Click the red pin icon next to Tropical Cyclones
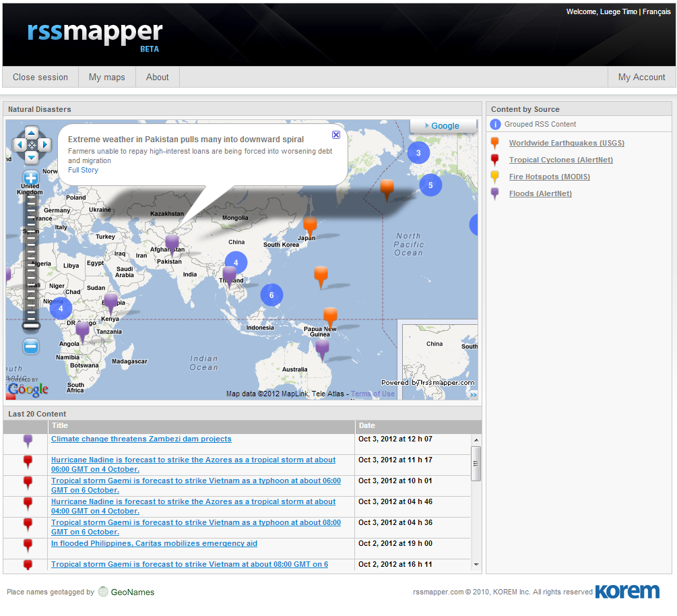 coord(495,160)
